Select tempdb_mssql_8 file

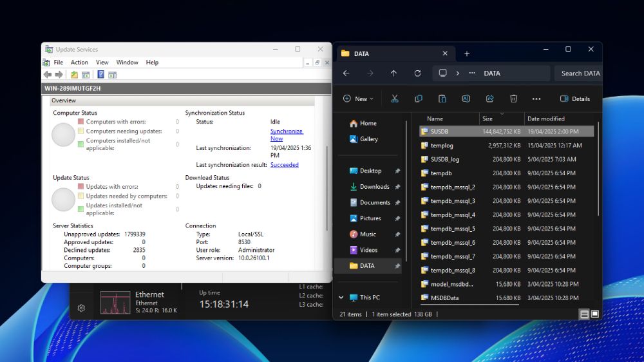point(506,271)
